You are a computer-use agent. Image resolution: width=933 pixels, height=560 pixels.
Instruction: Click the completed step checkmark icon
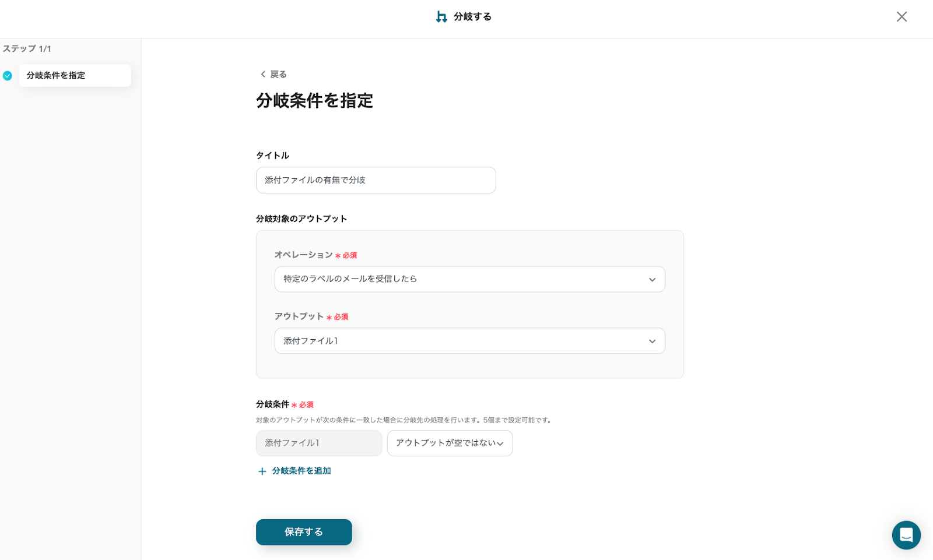pos(8,76)
